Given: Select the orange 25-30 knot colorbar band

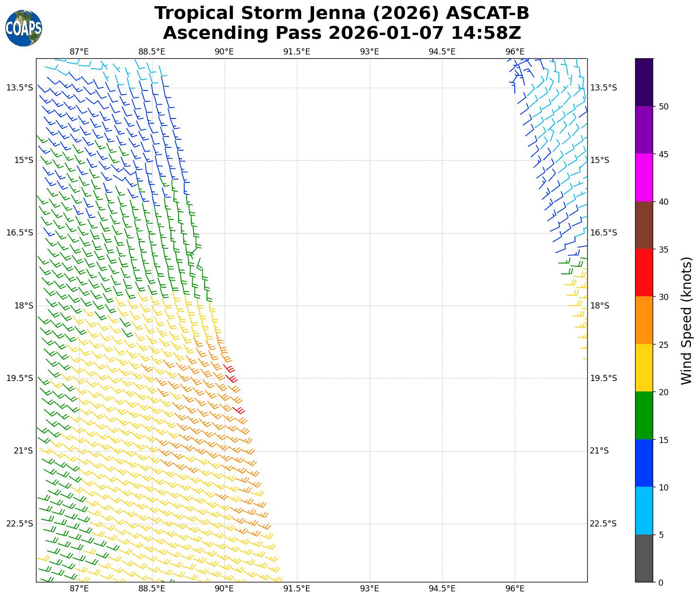Looking at the screenshot, I should tap(644, 320).
